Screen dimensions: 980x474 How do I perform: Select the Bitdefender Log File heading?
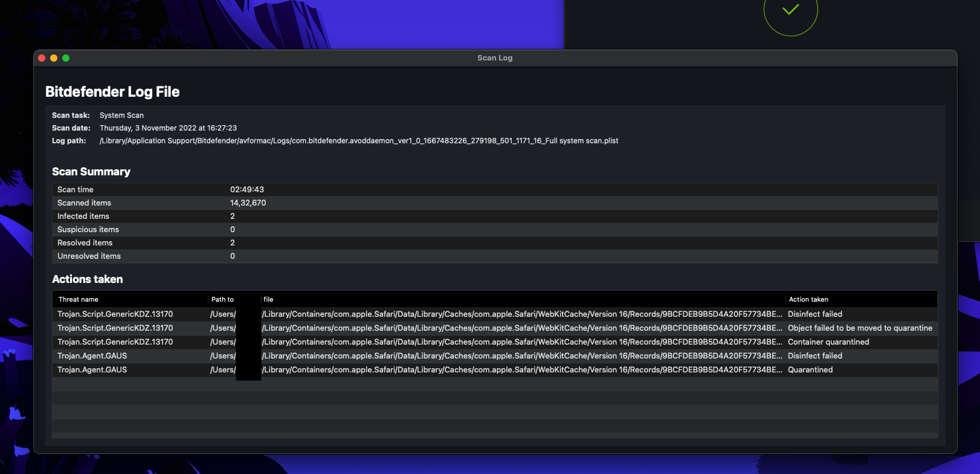point(112,92)
